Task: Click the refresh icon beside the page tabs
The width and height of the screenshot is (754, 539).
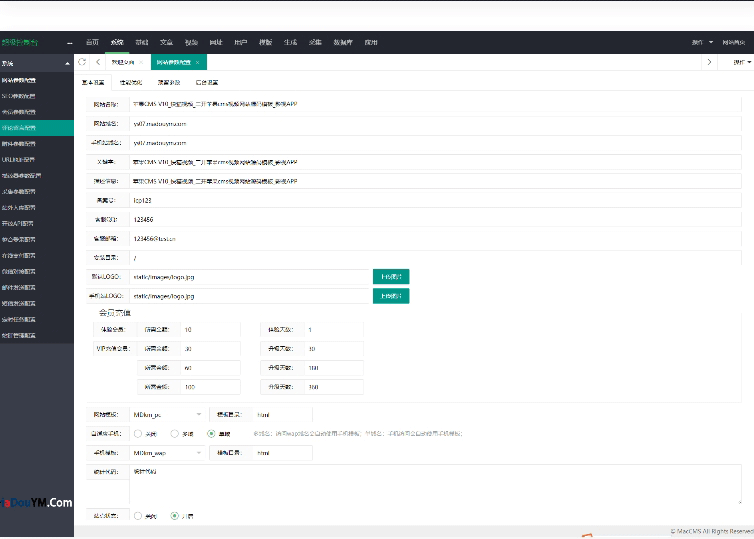Action: [82, 62]
